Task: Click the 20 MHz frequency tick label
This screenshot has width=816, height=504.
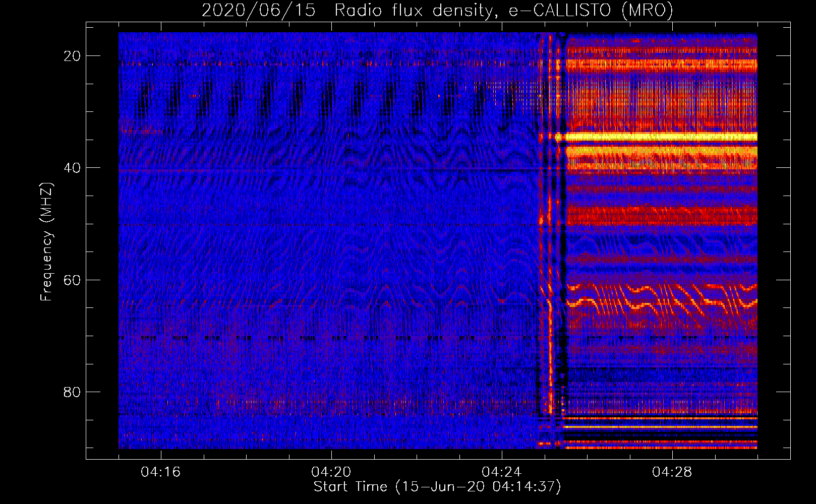Action: [x=72, y=56]
